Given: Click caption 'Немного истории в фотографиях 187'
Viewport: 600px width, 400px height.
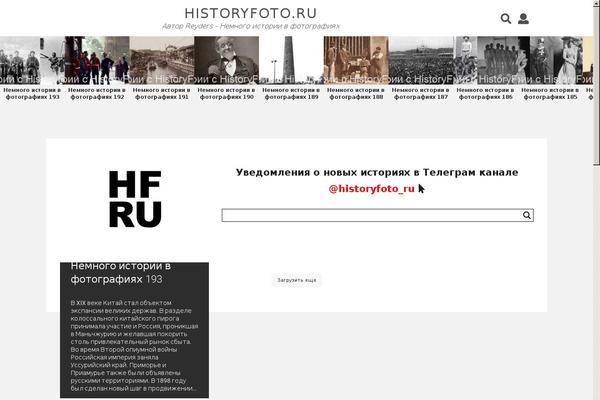Looking at the screenshot, I should click(x=421, y=93).
